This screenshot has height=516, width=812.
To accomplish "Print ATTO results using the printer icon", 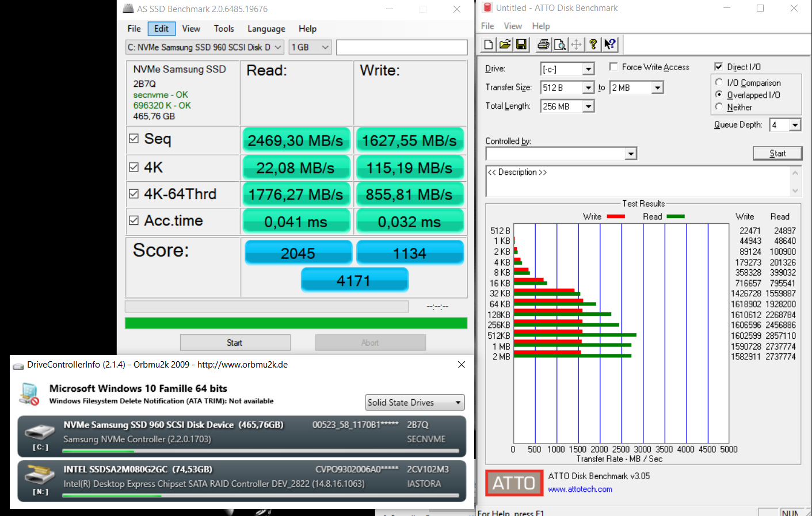I will (543, 44).
